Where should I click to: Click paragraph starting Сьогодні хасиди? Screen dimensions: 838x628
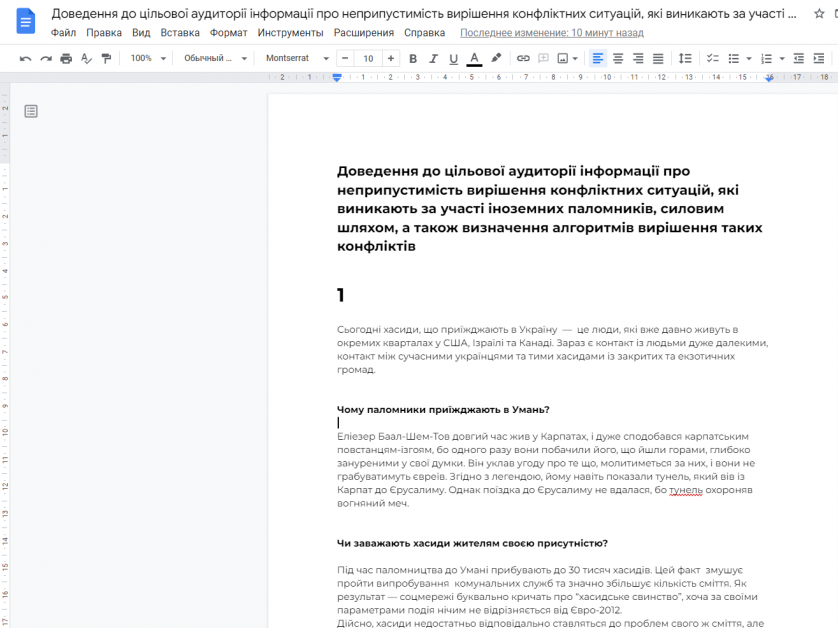pyautogui.click(x=552, y=350)
